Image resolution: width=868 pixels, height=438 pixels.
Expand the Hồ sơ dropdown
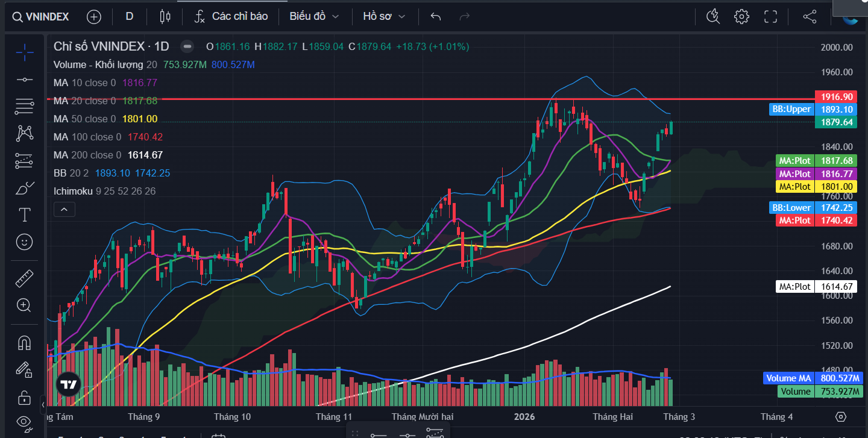[384, 16]
